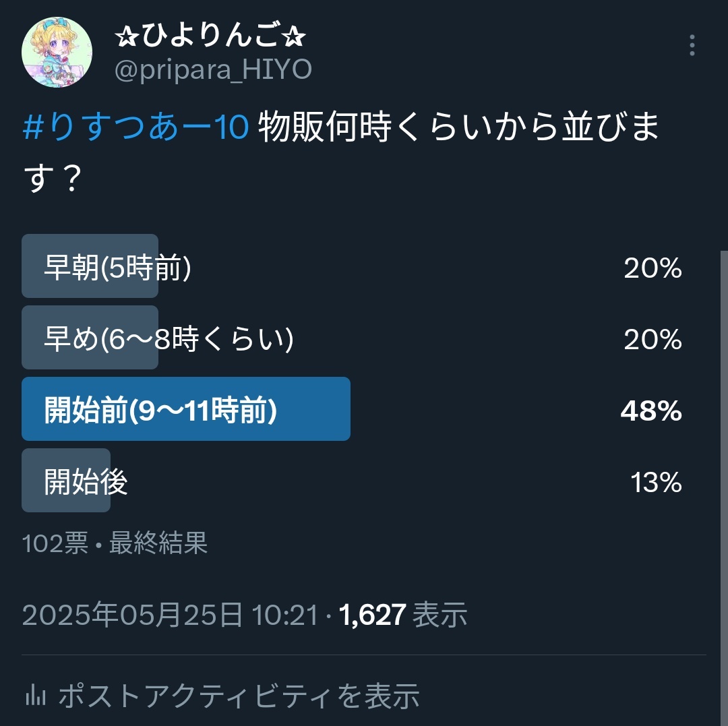This screenshot has height=726, width=728.
Task: Select the 13% result percentage for 開始後
Action: click(656, 482)
